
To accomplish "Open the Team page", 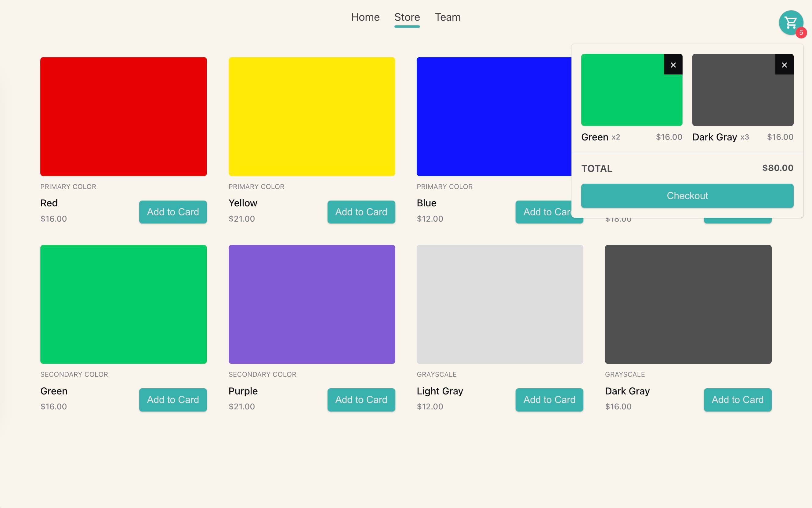I will (x=448, y=17).
